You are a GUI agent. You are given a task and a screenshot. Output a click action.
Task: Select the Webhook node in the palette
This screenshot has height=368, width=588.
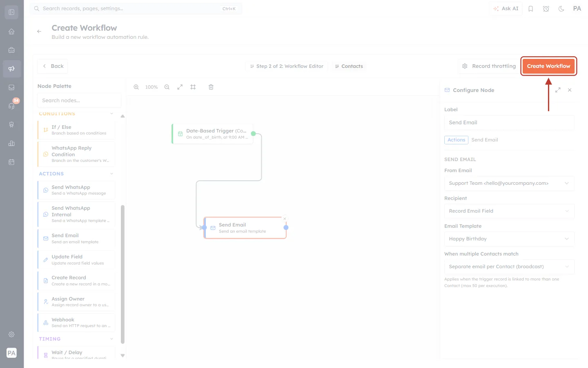pyautogui.click(x=76, y=323)
